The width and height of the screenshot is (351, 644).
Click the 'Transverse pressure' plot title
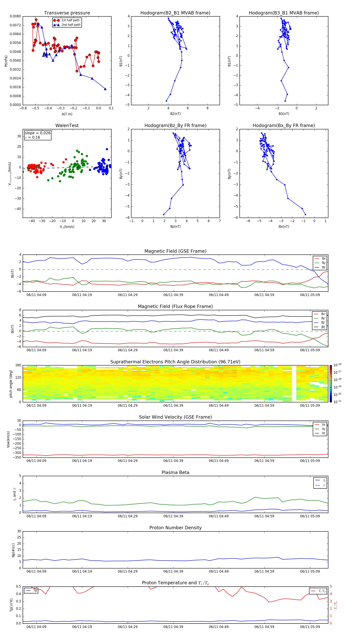point(67,13)
